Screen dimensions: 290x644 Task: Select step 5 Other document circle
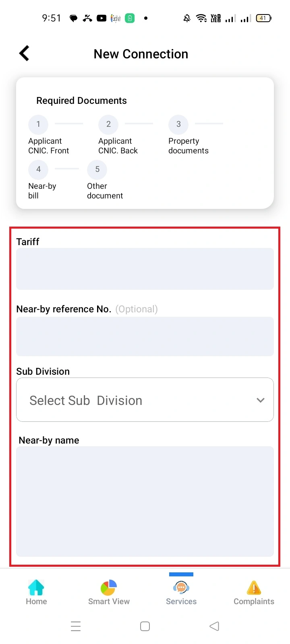(97, 169)
